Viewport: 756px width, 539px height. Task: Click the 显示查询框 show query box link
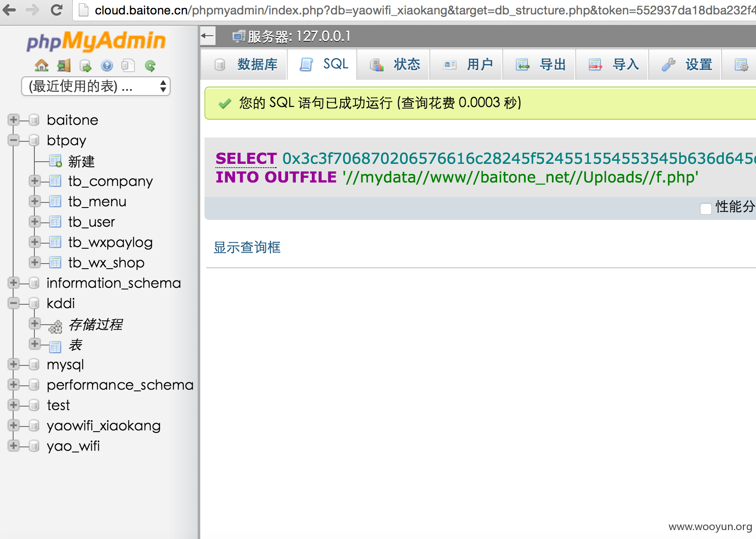pos(247,247)
